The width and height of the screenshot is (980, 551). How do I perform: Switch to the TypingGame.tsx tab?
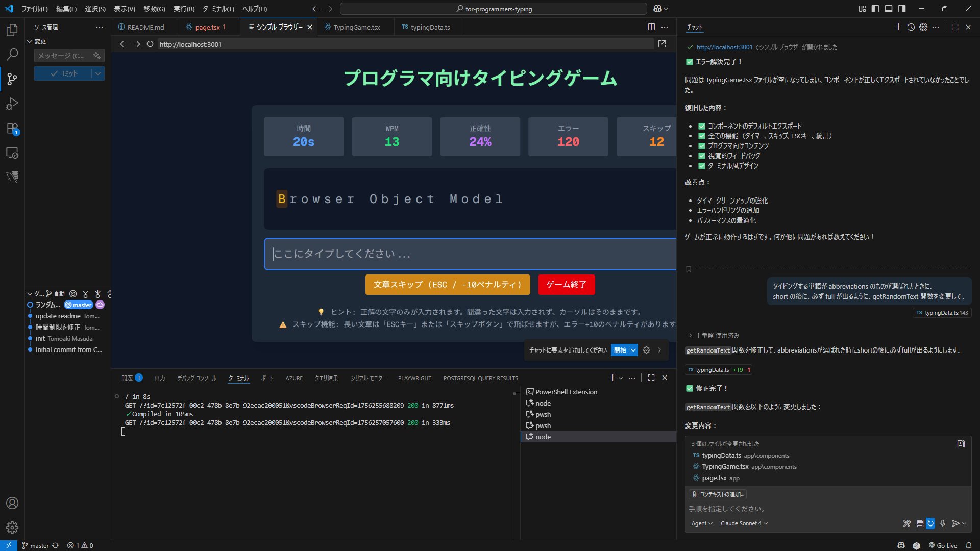click(356, 27)
